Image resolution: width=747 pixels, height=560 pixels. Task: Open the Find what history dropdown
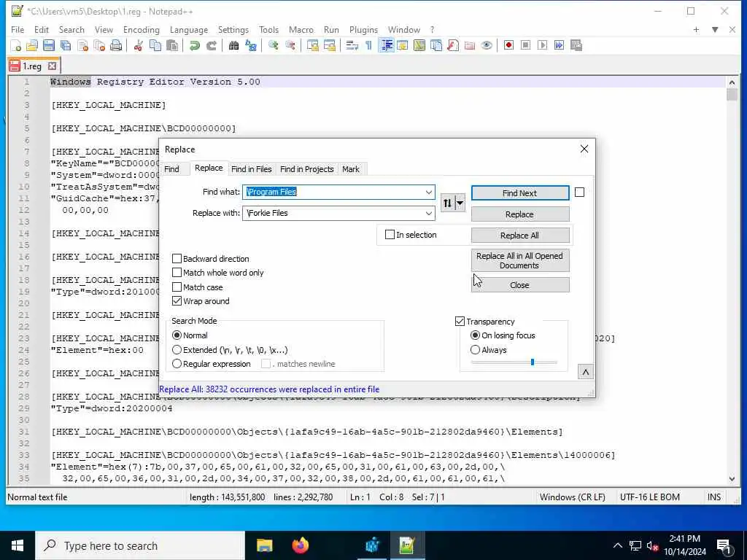click(429, 192)
